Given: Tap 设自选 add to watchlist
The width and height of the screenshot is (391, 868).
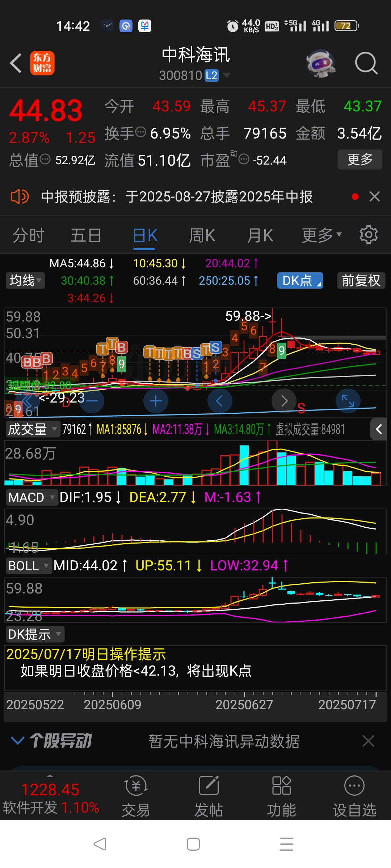Looking at the screenshot, I should coord(354,796).
